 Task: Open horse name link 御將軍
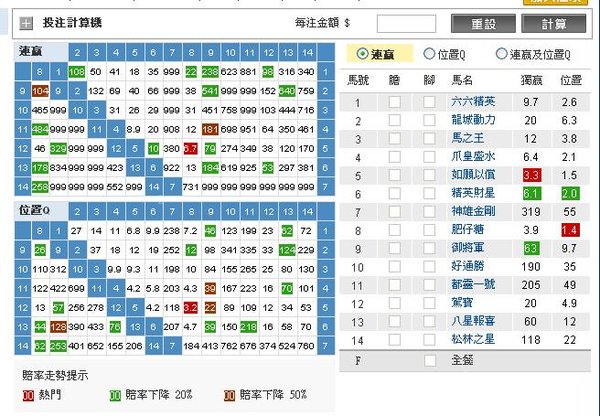(x=468, y=248)
